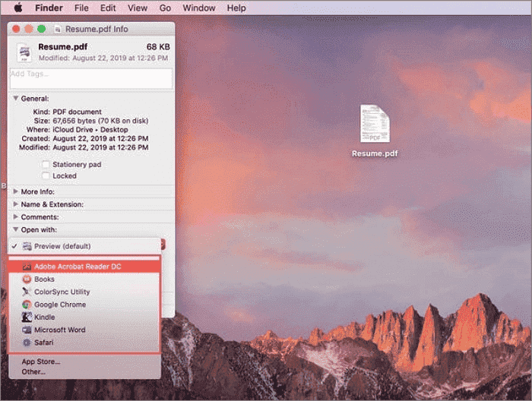Viewport: 532px width, 401px height.
Task: Pick ColorSync Utility from the app list
Action: pyautogui.click(x=84, y=292)
